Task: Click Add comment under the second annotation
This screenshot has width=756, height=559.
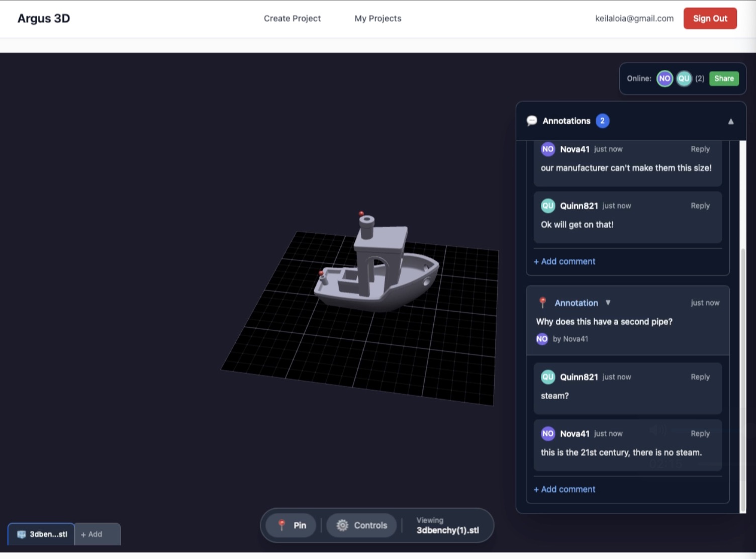Action: [x=564, y=489]
